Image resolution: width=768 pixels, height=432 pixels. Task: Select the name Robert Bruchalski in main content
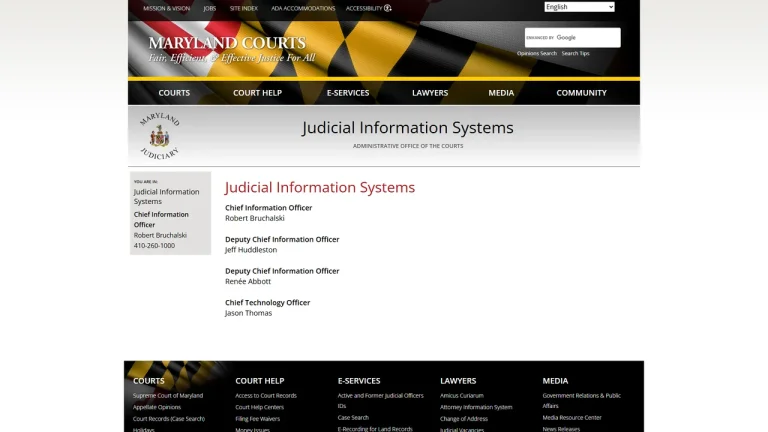tap(255, 218)
